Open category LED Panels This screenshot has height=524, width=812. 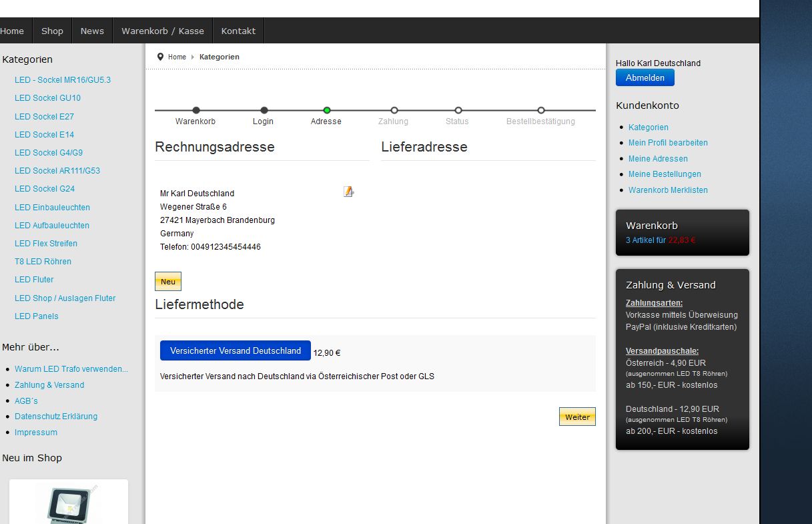[x=36, y=316]
